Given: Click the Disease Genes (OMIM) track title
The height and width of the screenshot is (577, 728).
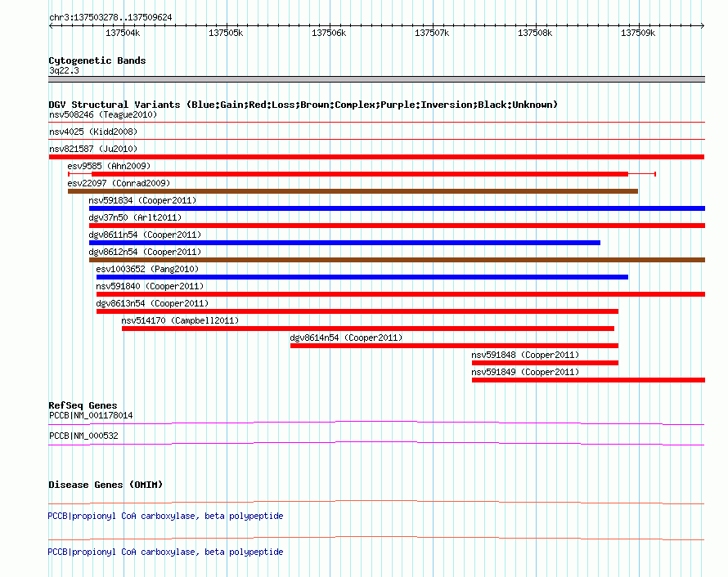Looking at the screenshot, I should point(106,485).
